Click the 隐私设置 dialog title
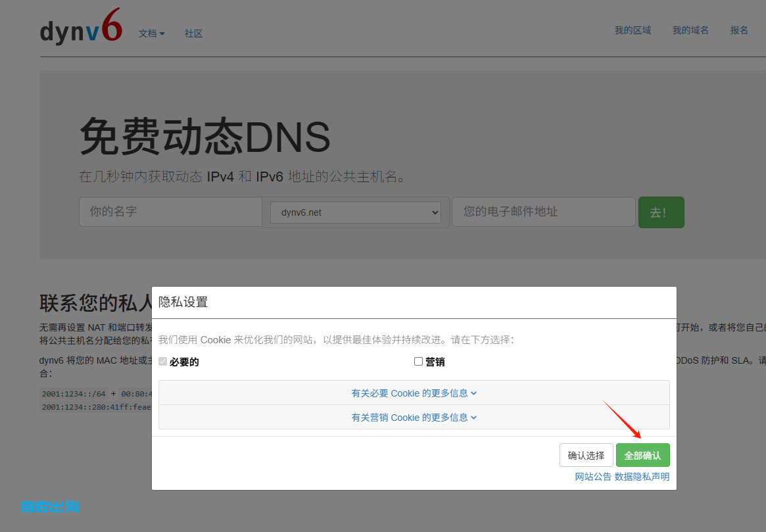The image size is (766, 532). coord(183,302)
